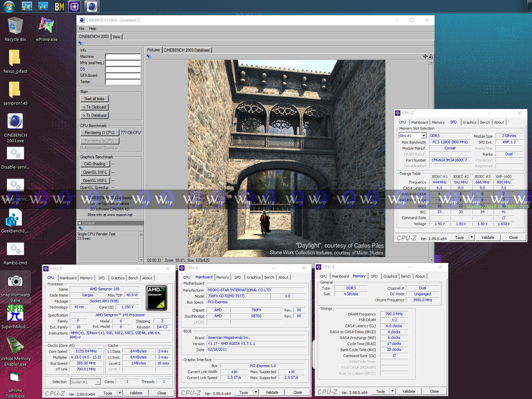Launch wPrime.exe from the desktop
This screenshot has width=532, height=399.
[x=47, y=30]
